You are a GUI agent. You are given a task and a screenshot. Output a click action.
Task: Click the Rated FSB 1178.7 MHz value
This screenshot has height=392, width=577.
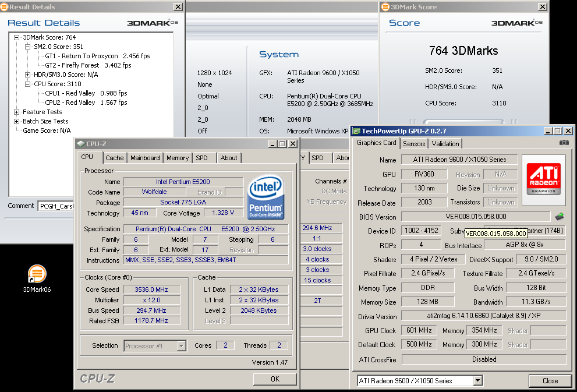[151, 320]
